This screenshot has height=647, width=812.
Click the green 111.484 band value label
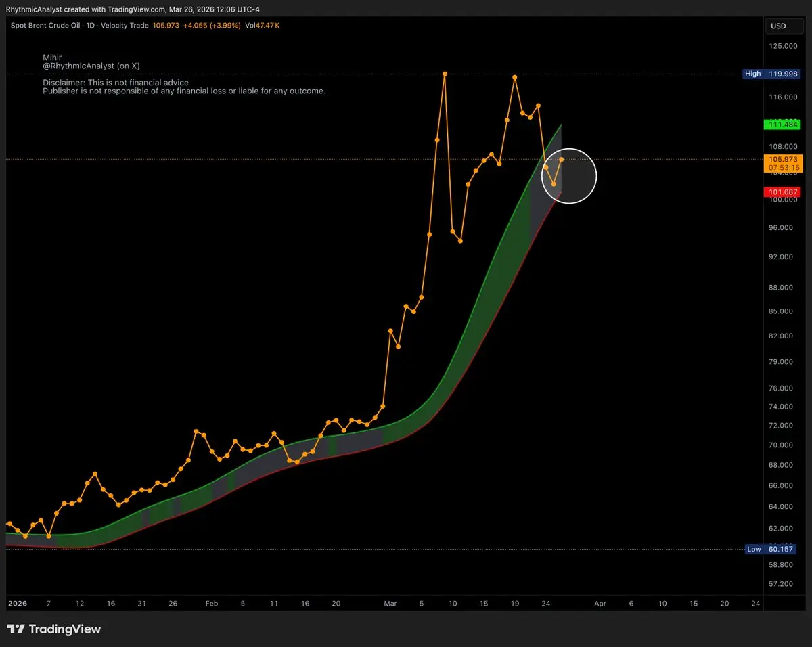pyautogui.click(x=781, y=125)
